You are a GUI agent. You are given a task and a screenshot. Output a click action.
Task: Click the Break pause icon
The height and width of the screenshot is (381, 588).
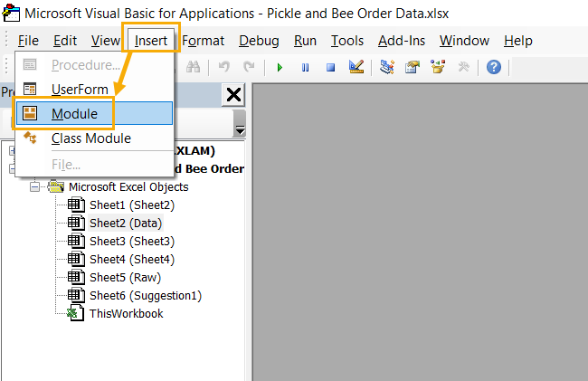point(305,68)
